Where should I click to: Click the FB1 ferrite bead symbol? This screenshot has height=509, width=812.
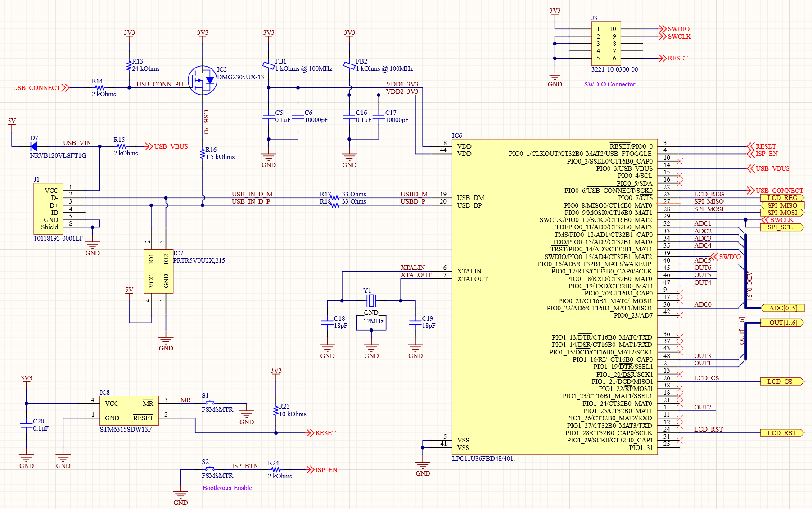[x=269, y=66]
